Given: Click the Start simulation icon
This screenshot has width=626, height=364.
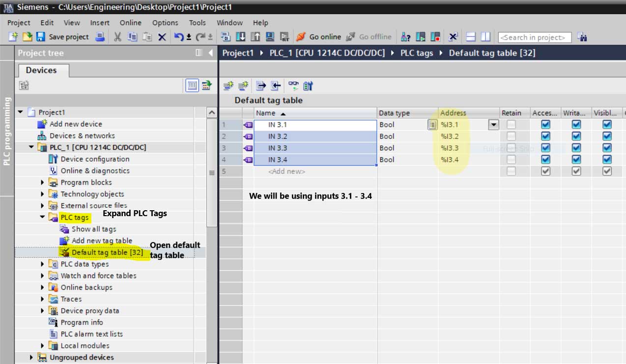Looking at the screenshot, I should (270, 37).
